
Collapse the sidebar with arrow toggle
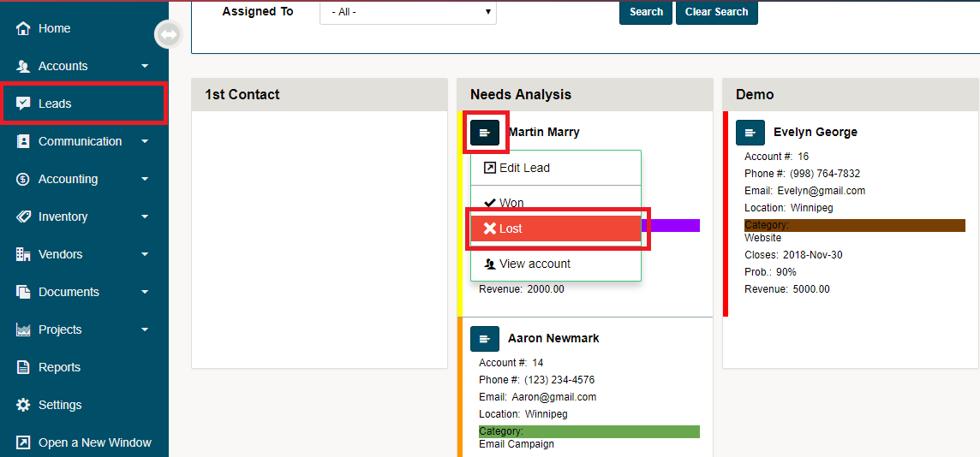[168, 34]
